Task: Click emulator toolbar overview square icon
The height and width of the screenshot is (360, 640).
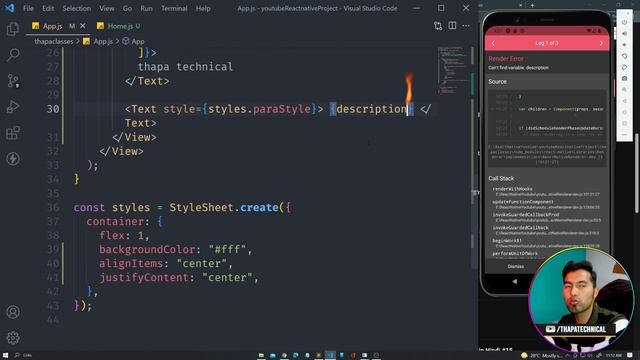Action: [x=624, y=123]
